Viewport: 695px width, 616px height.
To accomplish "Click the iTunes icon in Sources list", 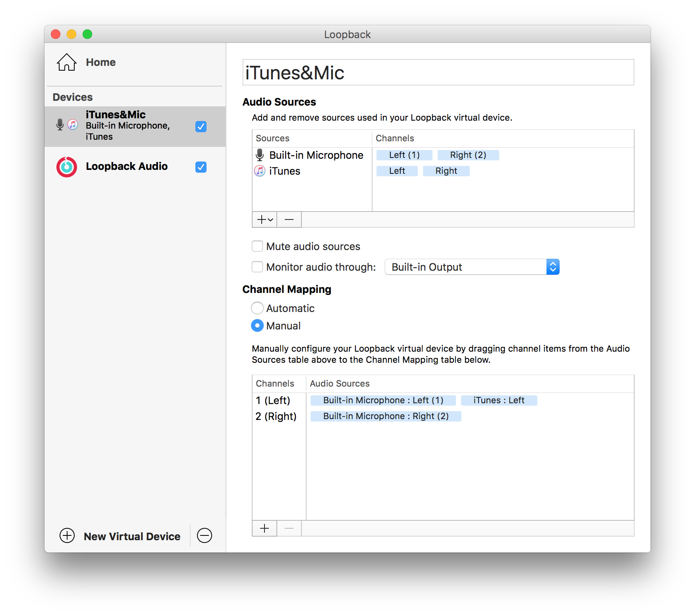I will (x=260, y=171).
